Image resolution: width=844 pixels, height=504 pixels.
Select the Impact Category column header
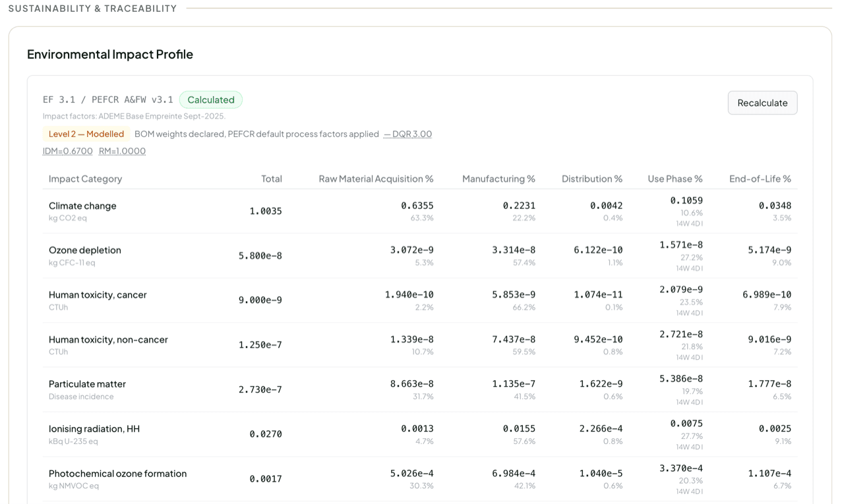tap(85, 179)
